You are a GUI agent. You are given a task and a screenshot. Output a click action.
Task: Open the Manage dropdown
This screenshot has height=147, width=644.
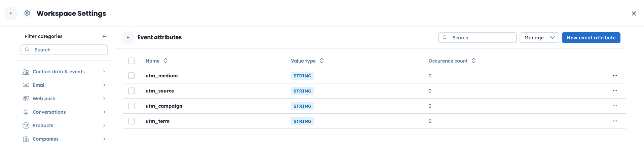[539, 38]
